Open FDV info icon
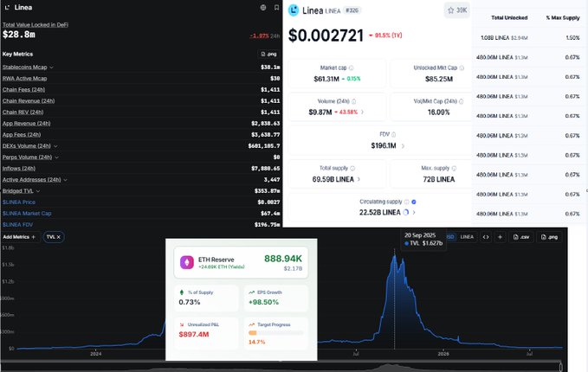 point(394,134)
